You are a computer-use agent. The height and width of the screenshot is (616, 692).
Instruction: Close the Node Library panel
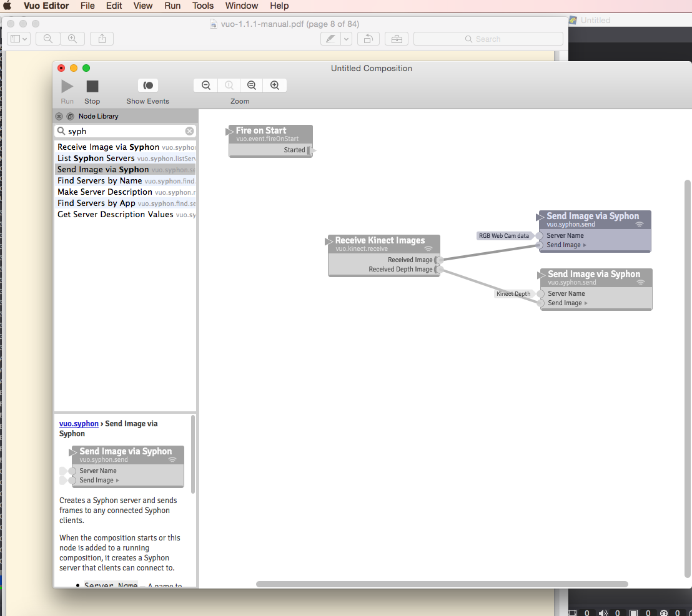point(59,117)
